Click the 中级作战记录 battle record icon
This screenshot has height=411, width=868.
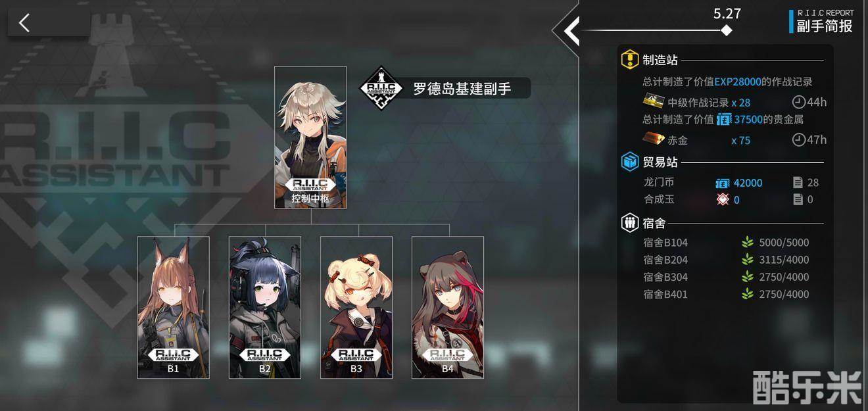click(x=653, y=101)
